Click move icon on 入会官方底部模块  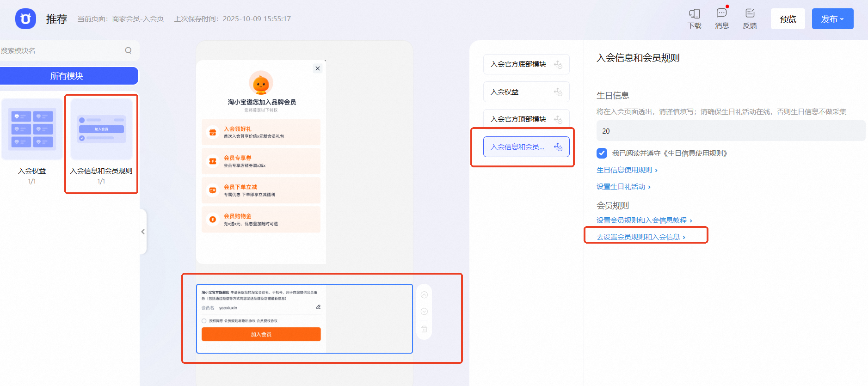[558, 64]
